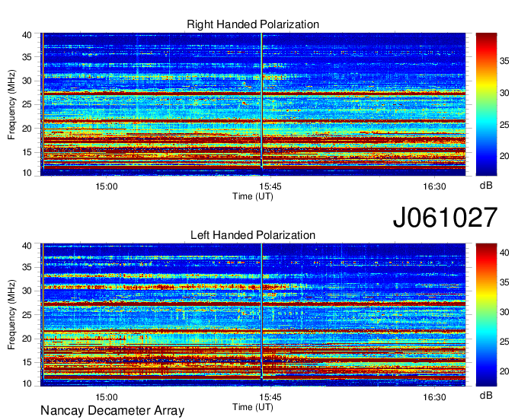Click the 40 MHz tick on the Left Handed frequency axis
The height and width of the screenshot is (420, 518).
[27, 246]
